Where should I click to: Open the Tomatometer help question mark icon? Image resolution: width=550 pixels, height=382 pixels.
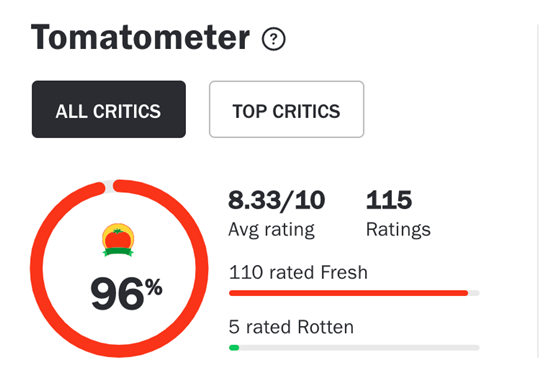(x=274, y=39)
